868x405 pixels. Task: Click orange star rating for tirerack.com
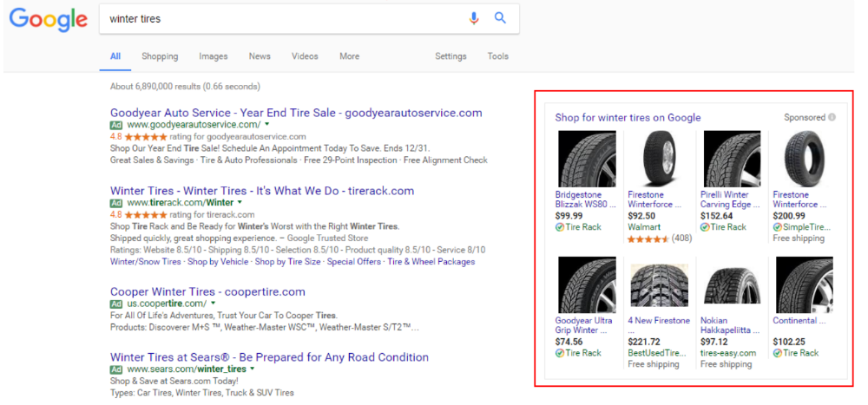146,215
